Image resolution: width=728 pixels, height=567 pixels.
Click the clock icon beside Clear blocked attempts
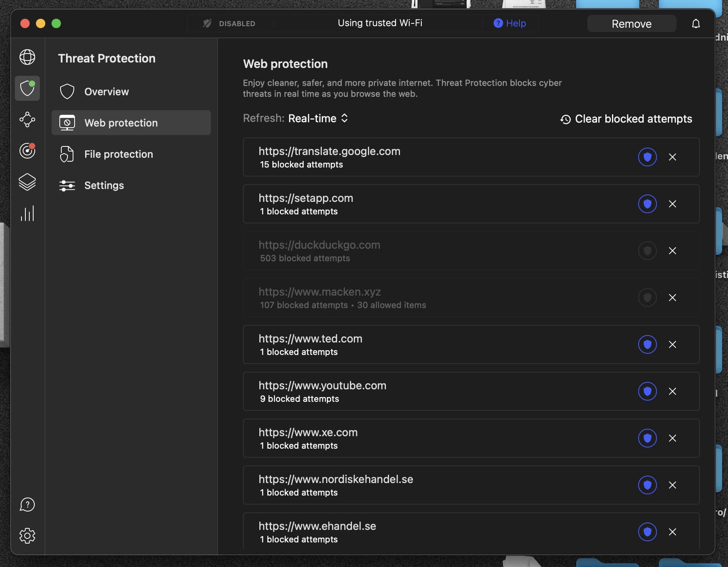coord(566,119)
